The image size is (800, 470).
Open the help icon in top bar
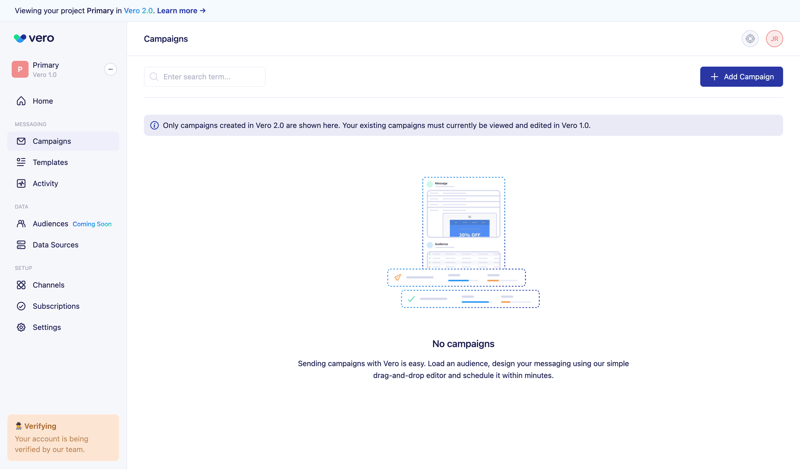[x=750, y=39]
